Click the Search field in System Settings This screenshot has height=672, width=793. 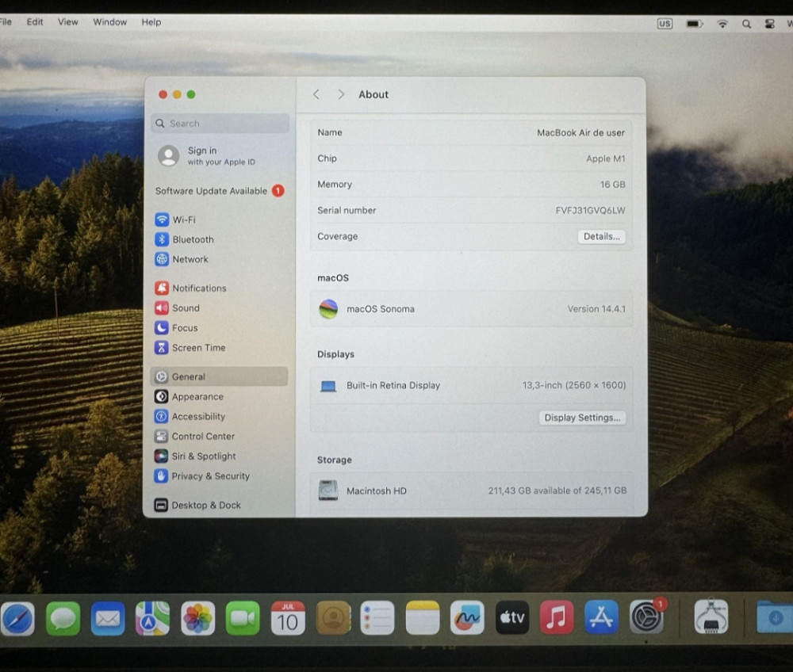pos(220,124)
